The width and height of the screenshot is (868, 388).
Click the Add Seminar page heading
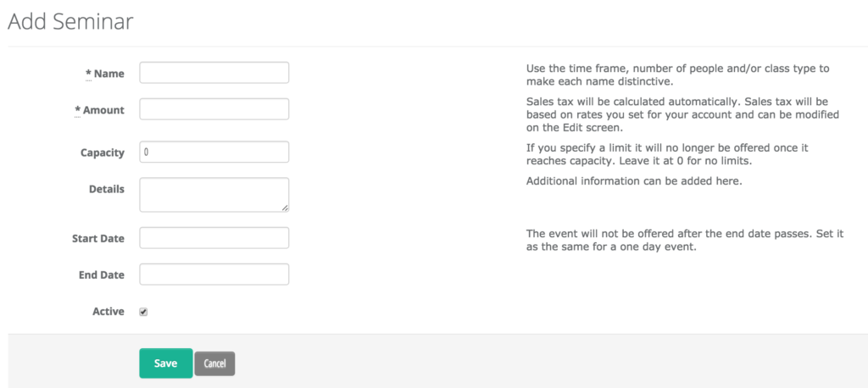pyautogui.click(x=70, y=21)
